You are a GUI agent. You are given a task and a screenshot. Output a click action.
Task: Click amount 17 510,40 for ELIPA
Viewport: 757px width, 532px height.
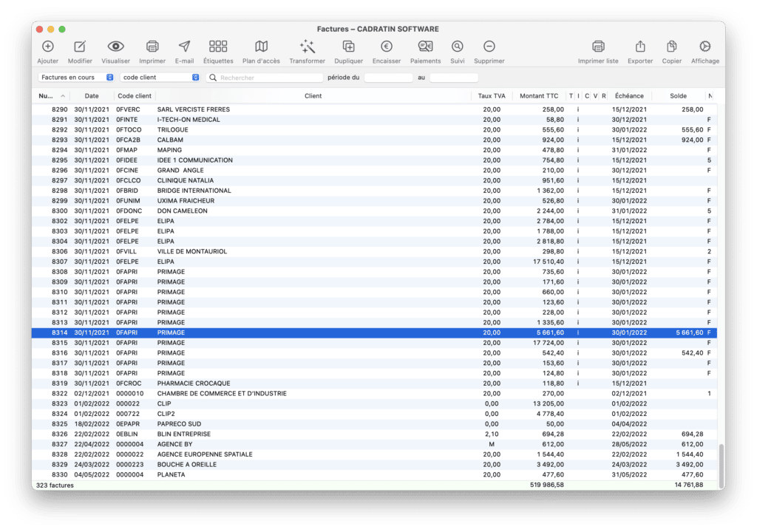coord(549,262)
